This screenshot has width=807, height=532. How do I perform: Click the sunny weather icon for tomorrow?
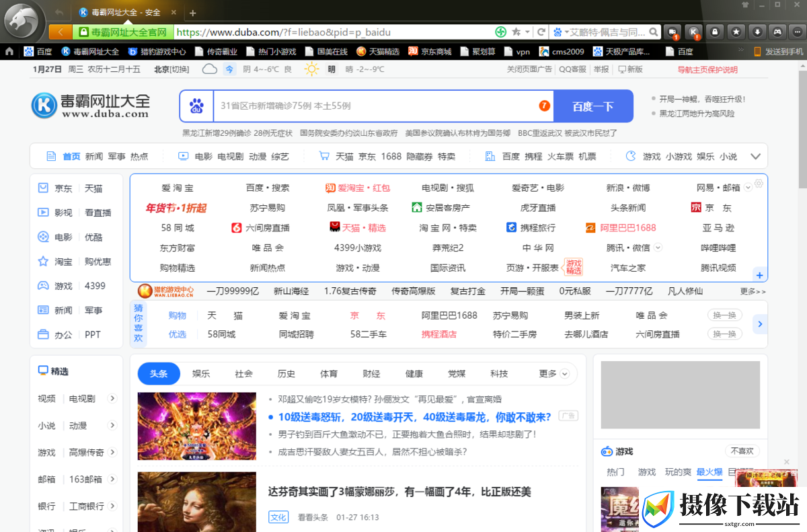click(x=311, y=69)
